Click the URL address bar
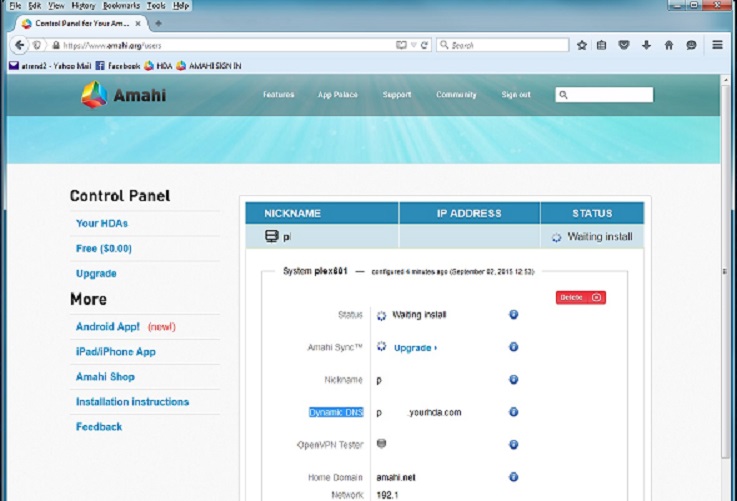 228,46
